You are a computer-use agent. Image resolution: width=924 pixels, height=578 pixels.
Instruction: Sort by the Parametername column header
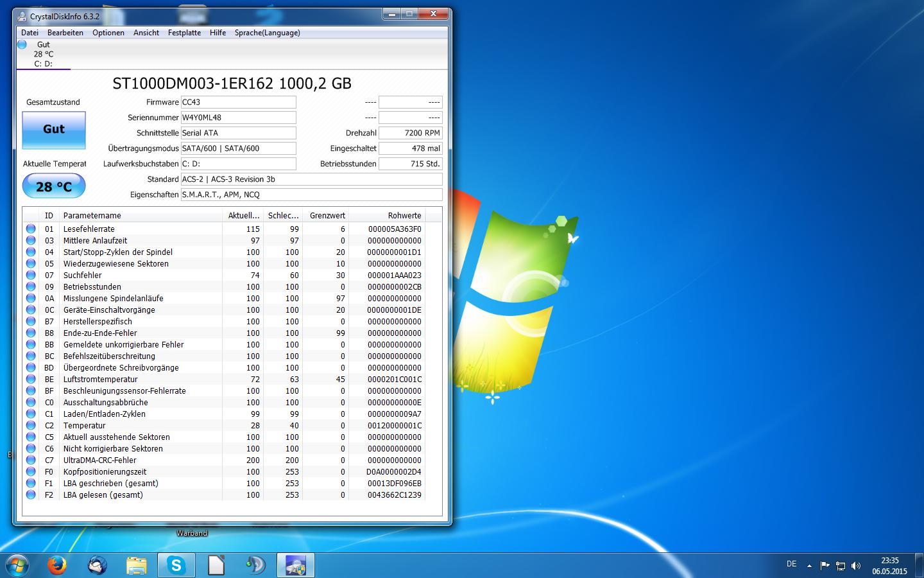pyautogui.click(x=141, y=216)
